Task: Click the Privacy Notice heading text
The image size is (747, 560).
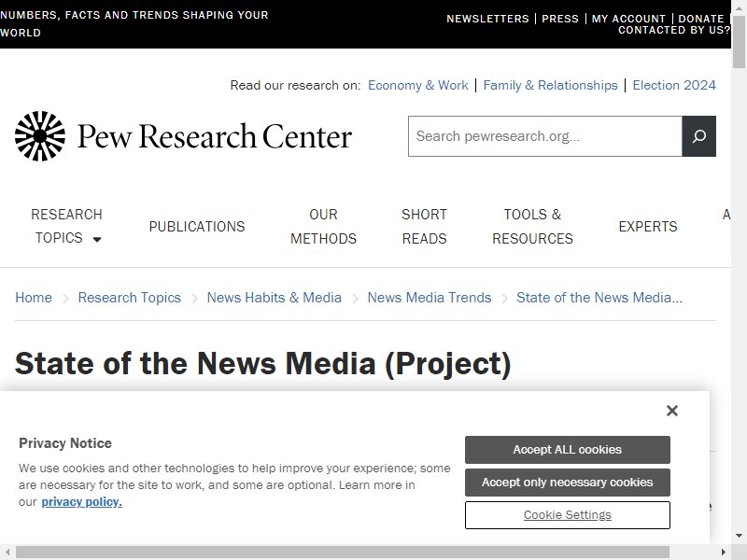Action: 65,443
